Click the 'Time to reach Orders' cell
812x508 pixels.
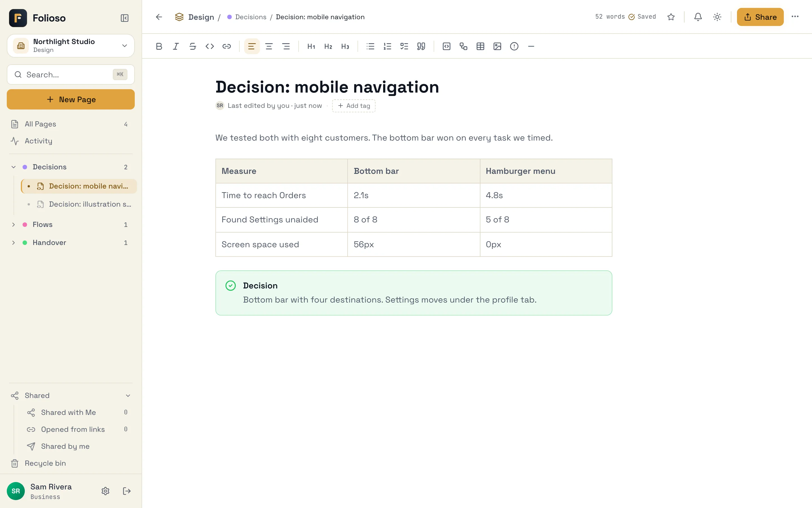(281, 195)
